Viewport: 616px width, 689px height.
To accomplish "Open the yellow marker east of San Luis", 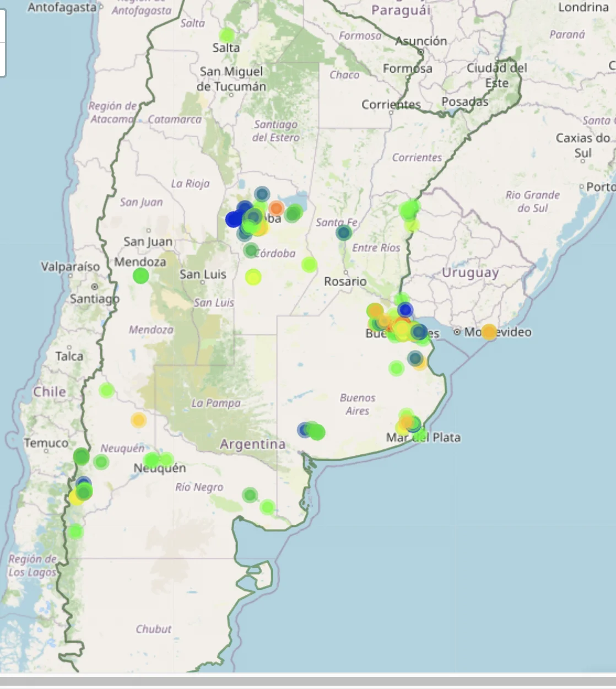I will tap(253, 277).
